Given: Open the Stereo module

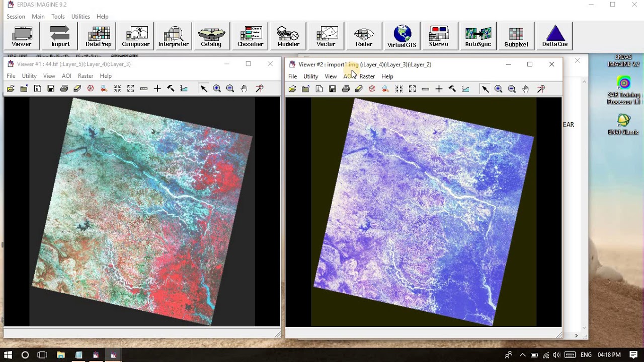Looking at the screenshot, I should 439,36.
